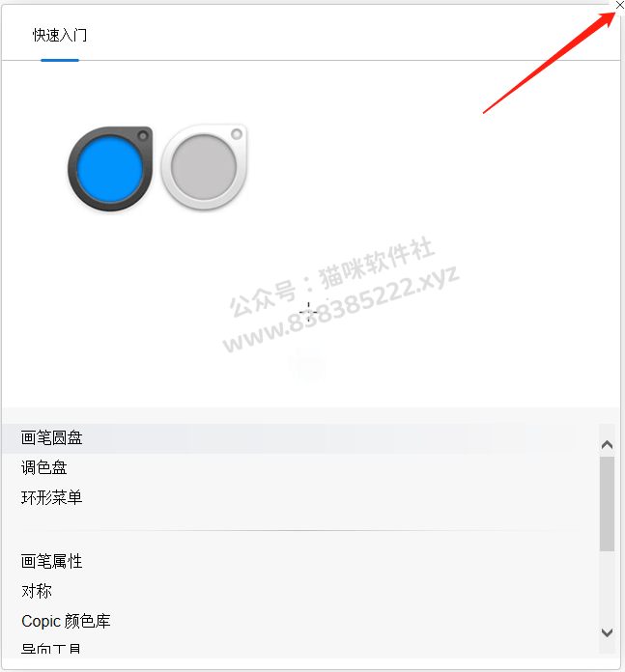The width and height of the screenshot is (625, 672).
Task: Click the small knob on the dark puck
Action: pos(143,136)
